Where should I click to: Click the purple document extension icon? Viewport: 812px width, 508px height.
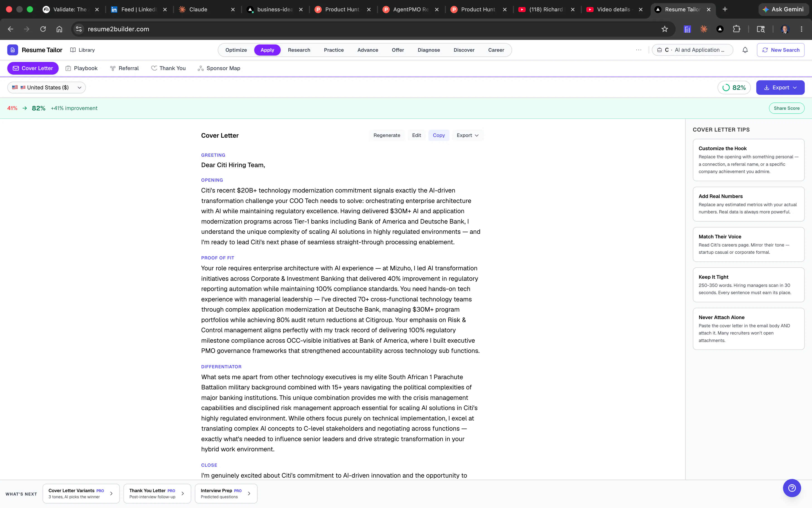[x=687, y=29]
